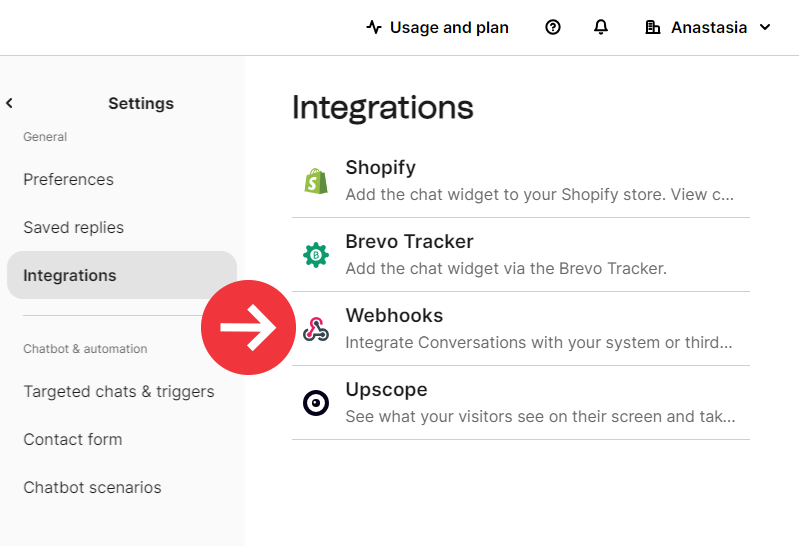Open Contact form settings
This screenshot has height=546, width=799.
coord(72,439)
